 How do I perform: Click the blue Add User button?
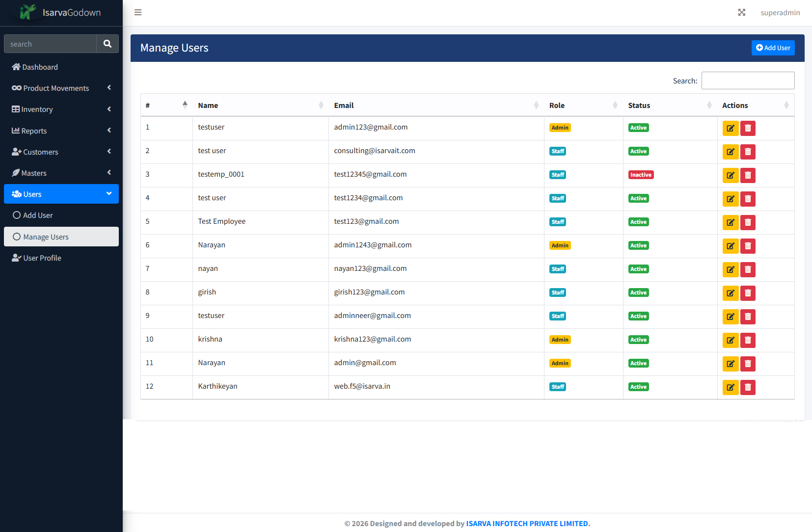(x=773, y=48)
